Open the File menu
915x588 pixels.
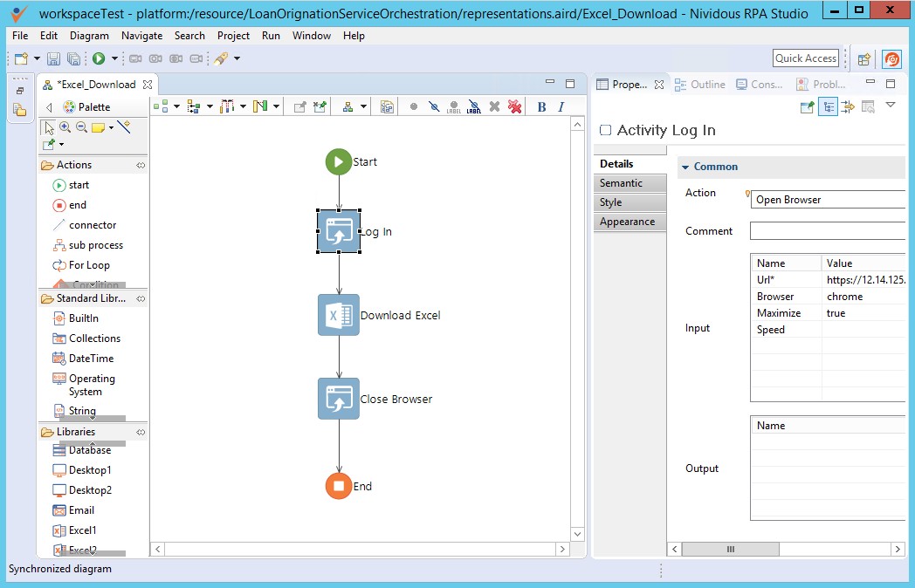pyautogui.click(x=20, y=36)
